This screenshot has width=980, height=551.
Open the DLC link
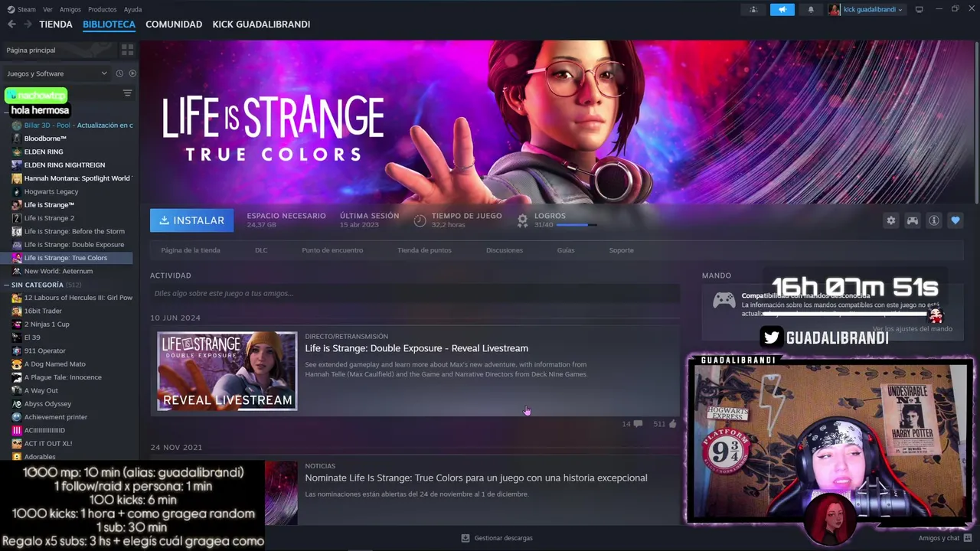tap(261, 250)
